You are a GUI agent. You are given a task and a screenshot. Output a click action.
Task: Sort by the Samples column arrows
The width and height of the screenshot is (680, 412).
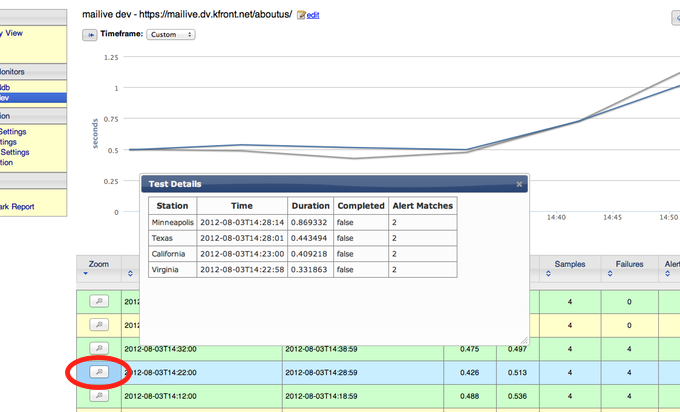tap(548, 274)
